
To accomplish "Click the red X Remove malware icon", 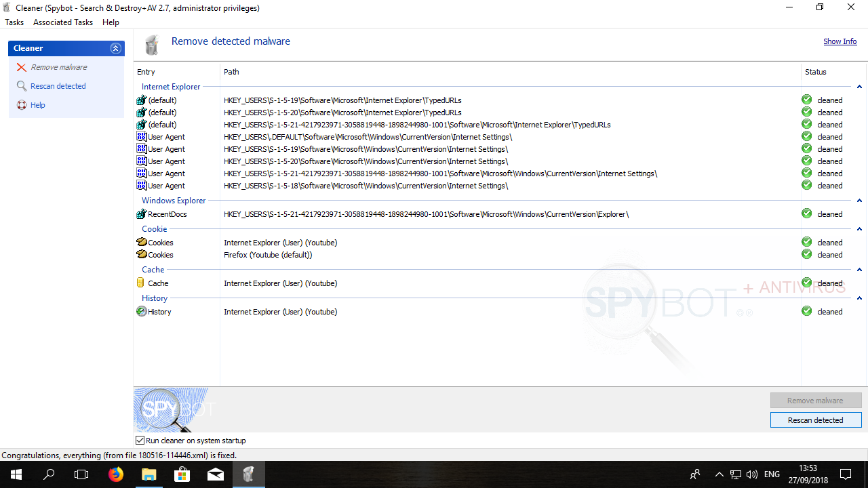I will pyautogui.click(x=22, y=67).
